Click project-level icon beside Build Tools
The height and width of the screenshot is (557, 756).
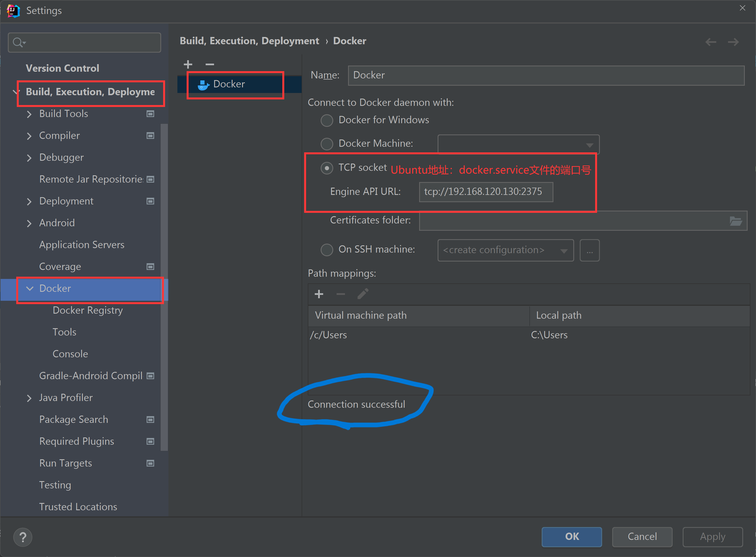click(x=150, y=114)
